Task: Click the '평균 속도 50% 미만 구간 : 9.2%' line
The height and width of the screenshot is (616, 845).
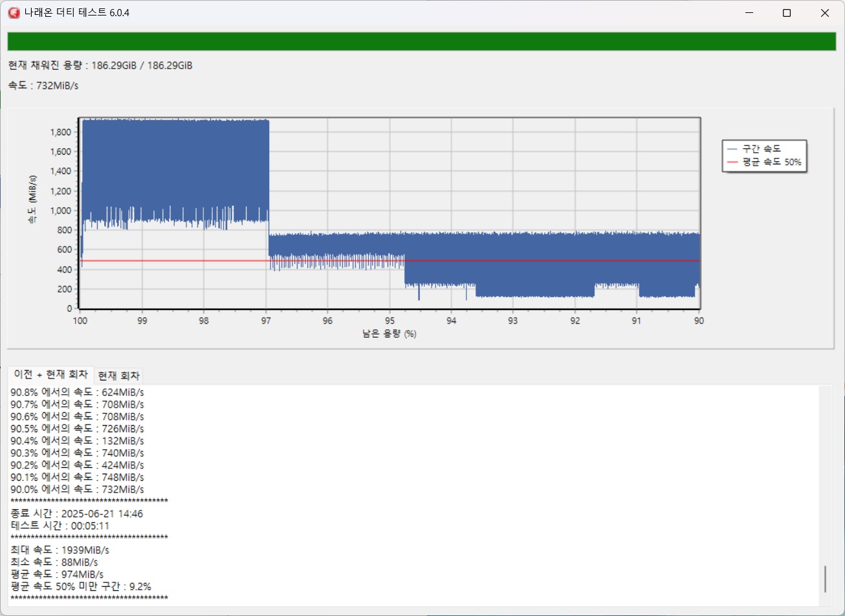Action: (81, 586)
